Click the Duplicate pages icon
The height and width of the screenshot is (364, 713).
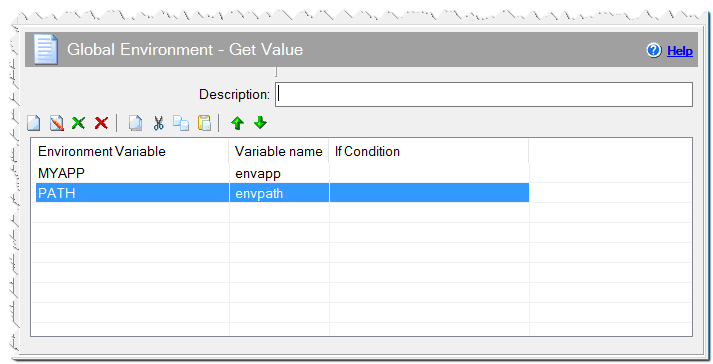[136, 123]
